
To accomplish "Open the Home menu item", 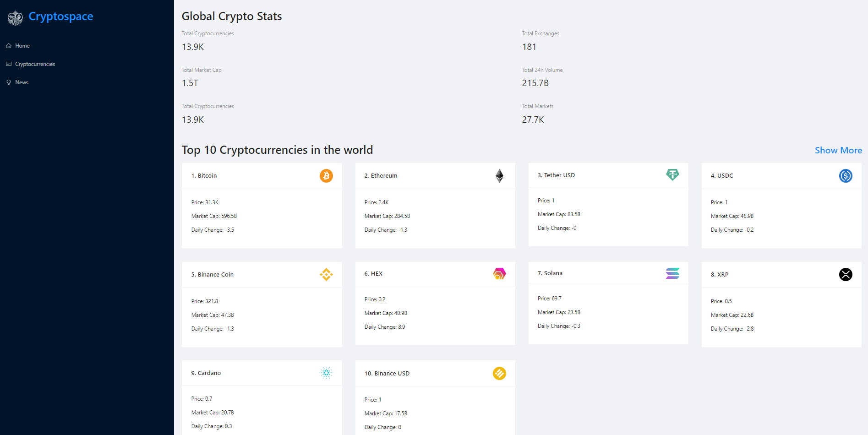I will pos(22,46).
